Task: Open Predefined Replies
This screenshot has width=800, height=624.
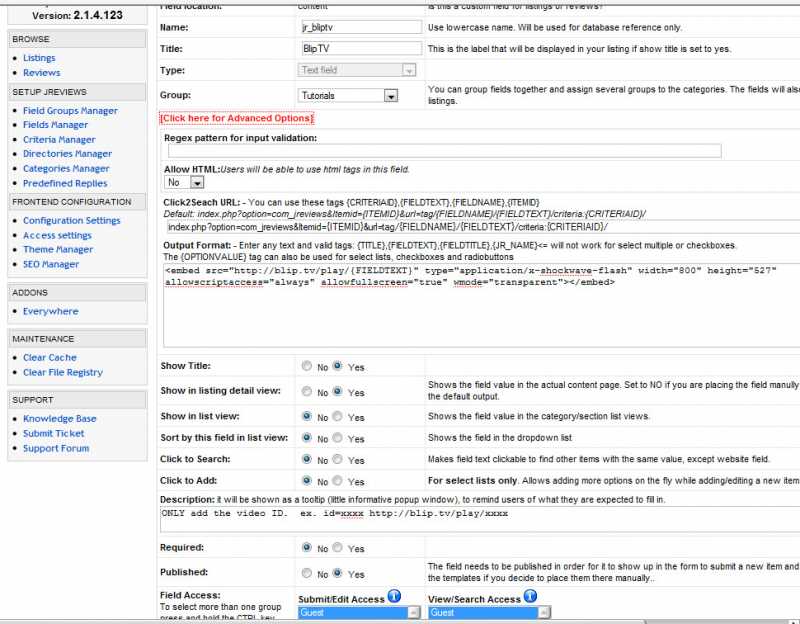Action: [x=65, y=184]
